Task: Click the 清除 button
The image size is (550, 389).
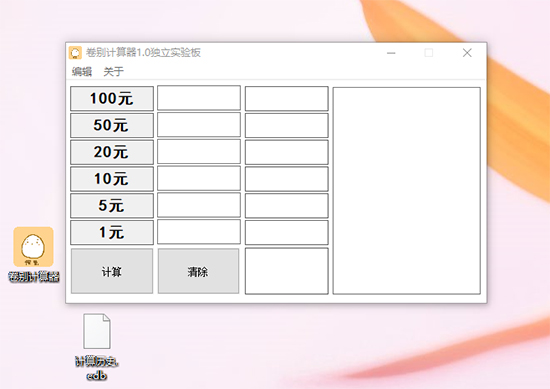Action: pos(199,271)
